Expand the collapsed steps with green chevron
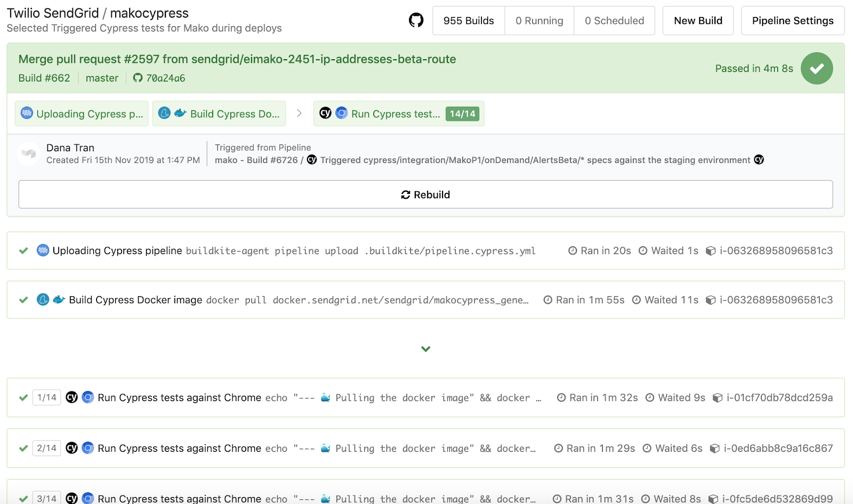This screenshot has width=853, height=504. point(425,349)
